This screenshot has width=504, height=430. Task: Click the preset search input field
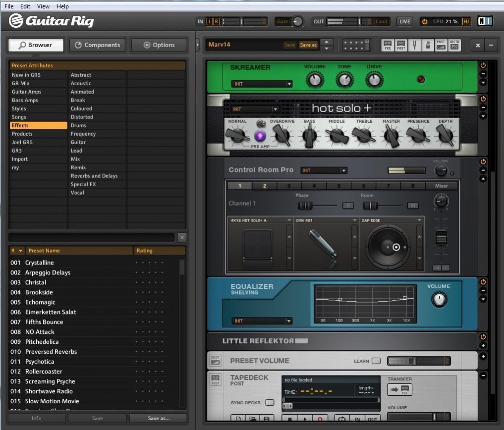pos(92,237)
